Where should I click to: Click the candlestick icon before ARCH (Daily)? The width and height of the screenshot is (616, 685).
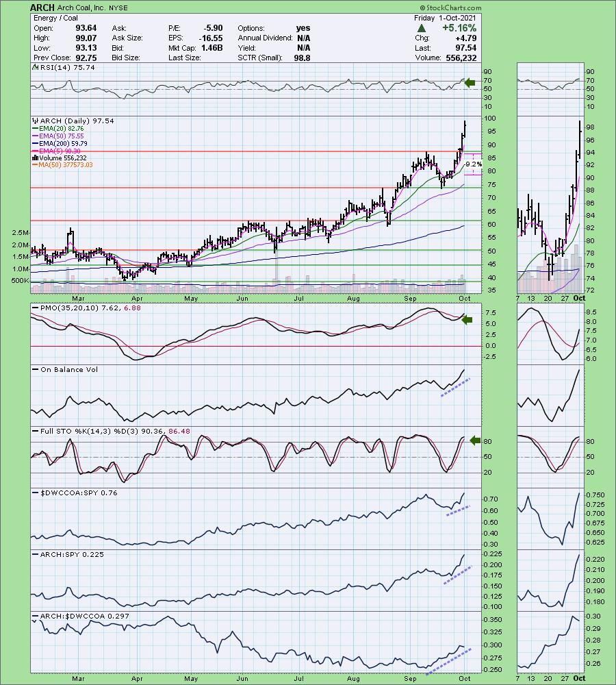tap(36, 121)
